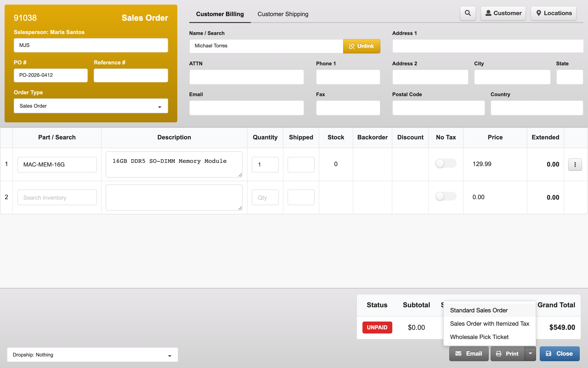Open the Customer button
This screenshot has width=588, height=368.
[503, 13]
